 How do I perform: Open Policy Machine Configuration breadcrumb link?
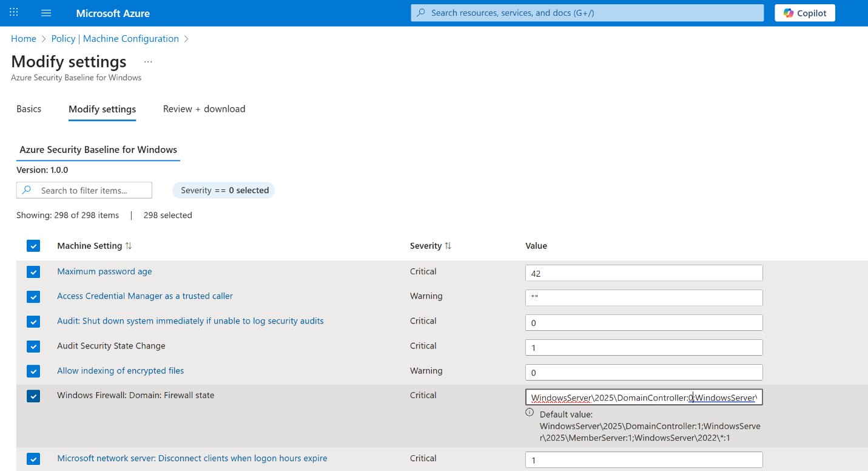click(115, 38)
